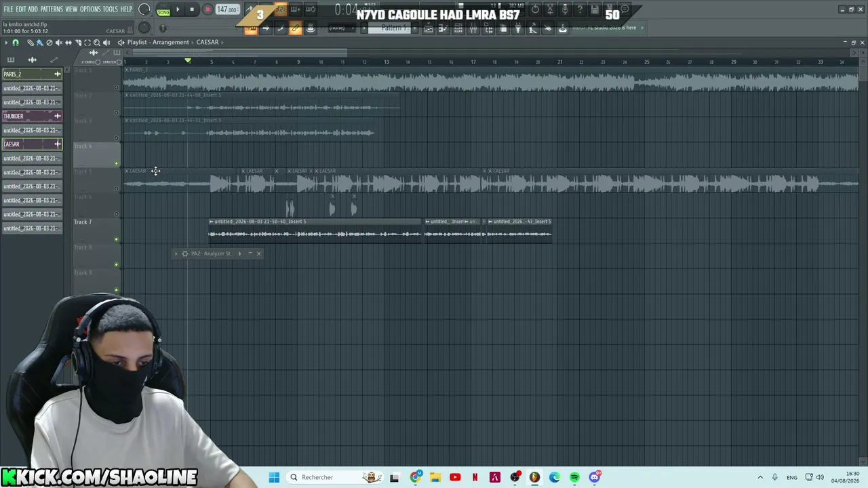Viewport: 868px width, 488px height.
Task: Toggle the Z-CROSS checkbox
Action: tap(98, 62)
